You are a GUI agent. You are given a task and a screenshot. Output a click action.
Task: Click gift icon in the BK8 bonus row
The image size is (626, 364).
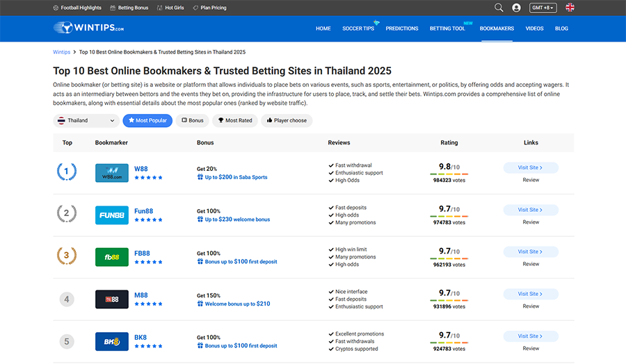pos(200,346)
